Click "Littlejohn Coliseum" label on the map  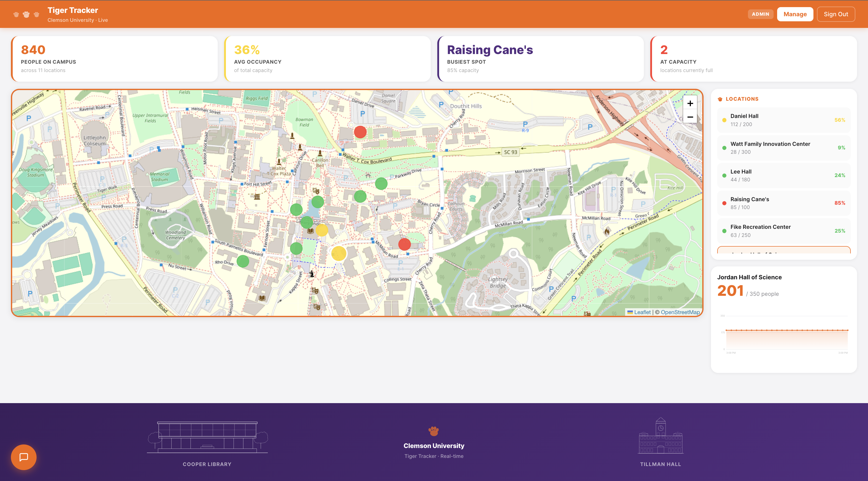pos(95,141)
